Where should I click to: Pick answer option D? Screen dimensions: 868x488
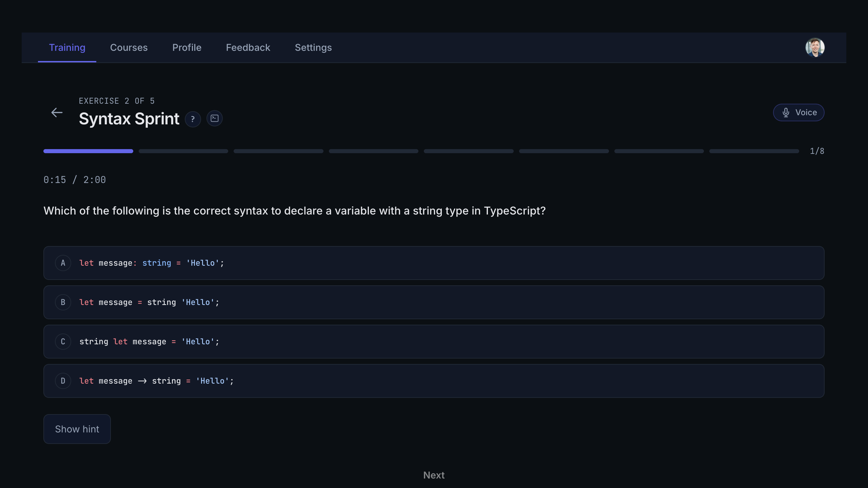pyautogui.click(x=434, y=381)
